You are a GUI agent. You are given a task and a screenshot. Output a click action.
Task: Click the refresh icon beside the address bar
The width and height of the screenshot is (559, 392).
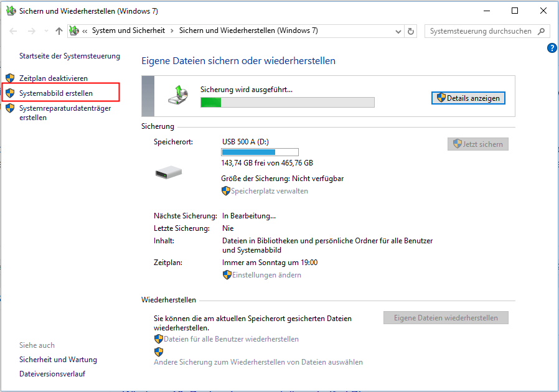(411, 31)
